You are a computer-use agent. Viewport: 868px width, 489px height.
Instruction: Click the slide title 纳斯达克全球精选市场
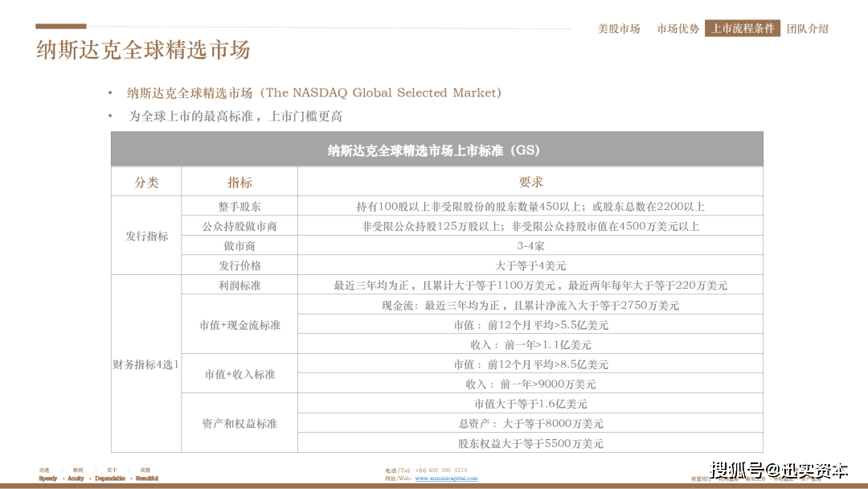(143, 50)
